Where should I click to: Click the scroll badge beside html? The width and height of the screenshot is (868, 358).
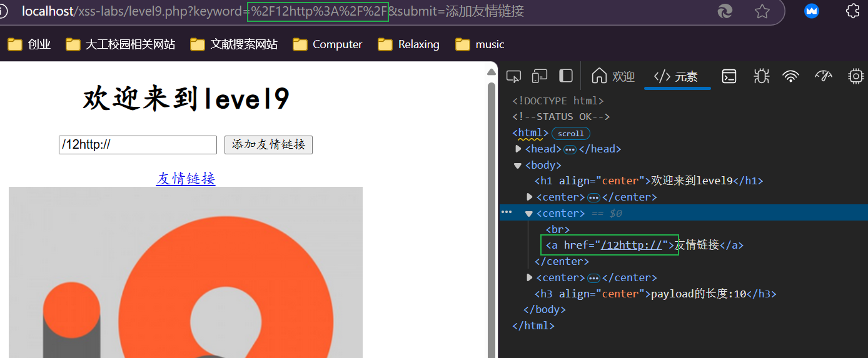[x=571, y=134]
